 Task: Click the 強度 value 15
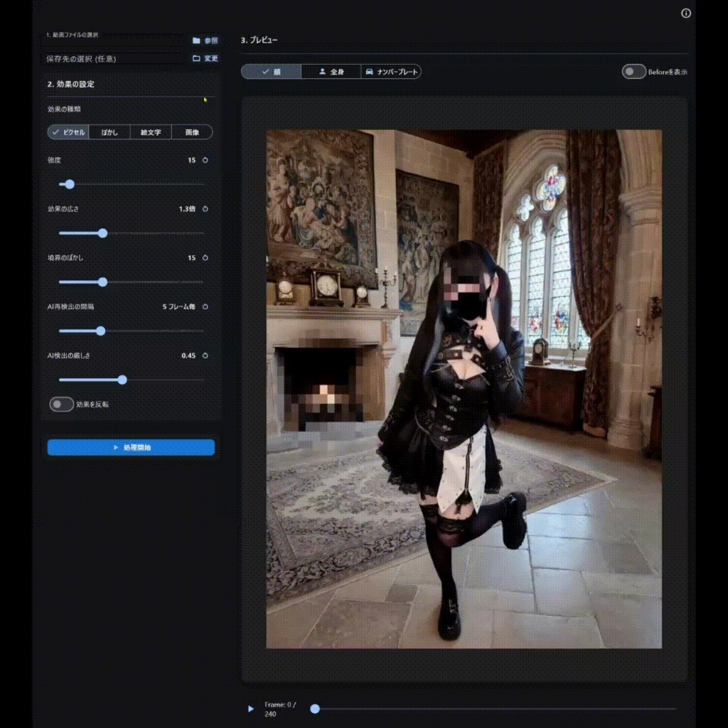tap(192, 160)
